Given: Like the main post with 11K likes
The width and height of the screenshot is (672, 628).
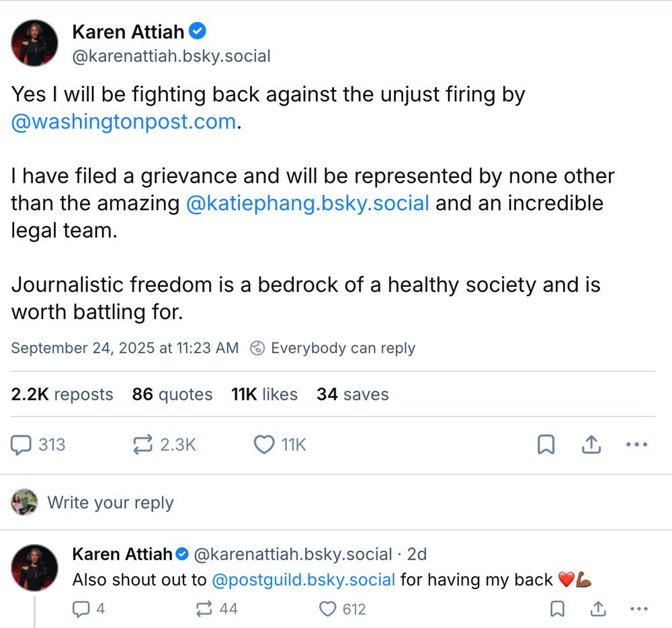Looking at the screenshot, I should [264, 445].
